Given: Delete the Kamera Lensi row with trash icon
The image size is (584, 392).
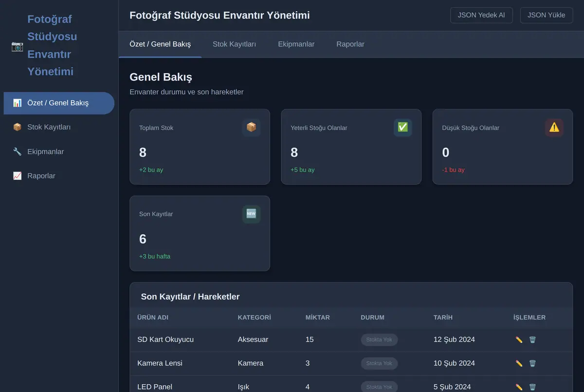Looking at the screenshot, I should coord(532,363).
